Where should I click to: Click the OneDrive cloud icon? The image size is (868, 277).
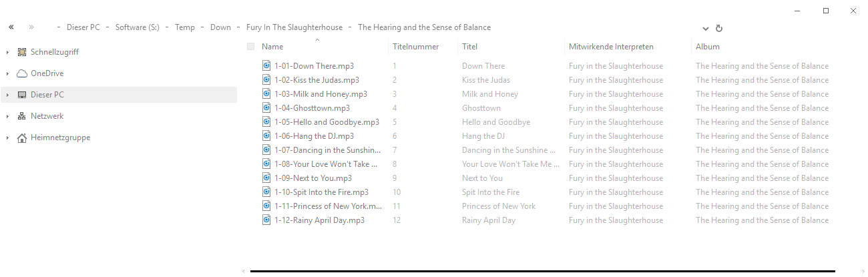click(22, 73)
